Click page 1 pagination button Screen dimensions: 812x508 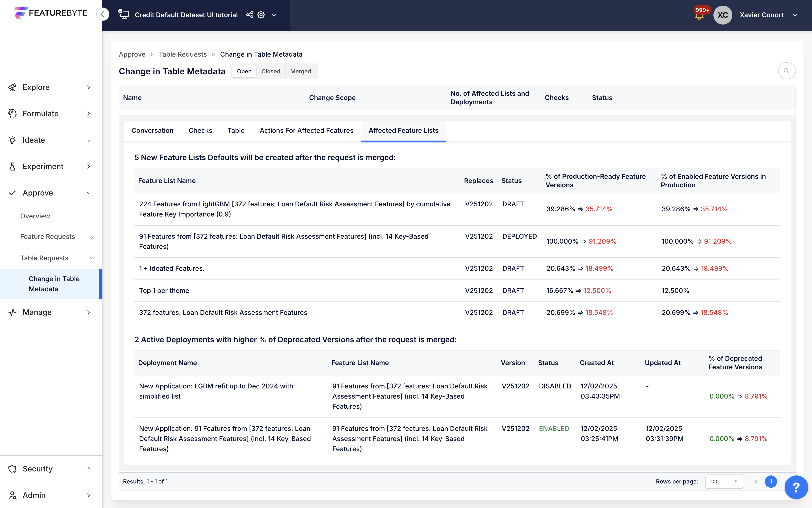tap(771, 481)
